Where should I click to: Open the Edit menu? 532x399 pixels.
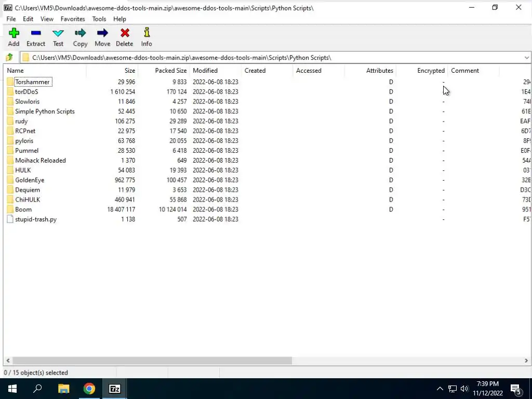pos(28,19)
